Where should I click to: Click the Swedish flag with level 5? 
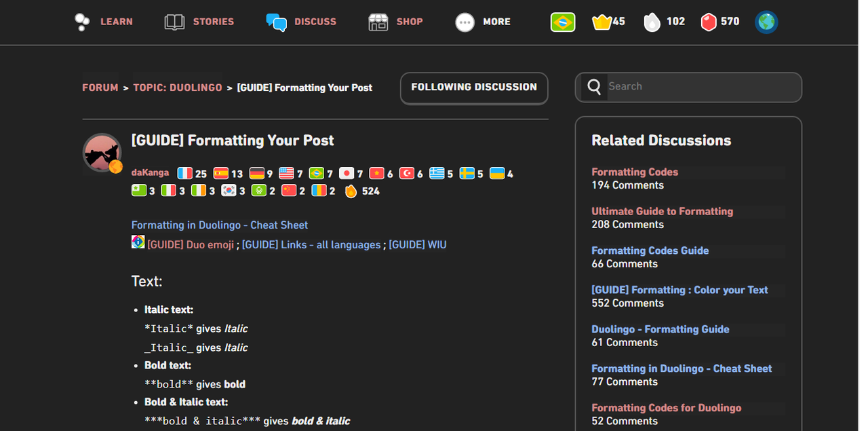(467, 174)
